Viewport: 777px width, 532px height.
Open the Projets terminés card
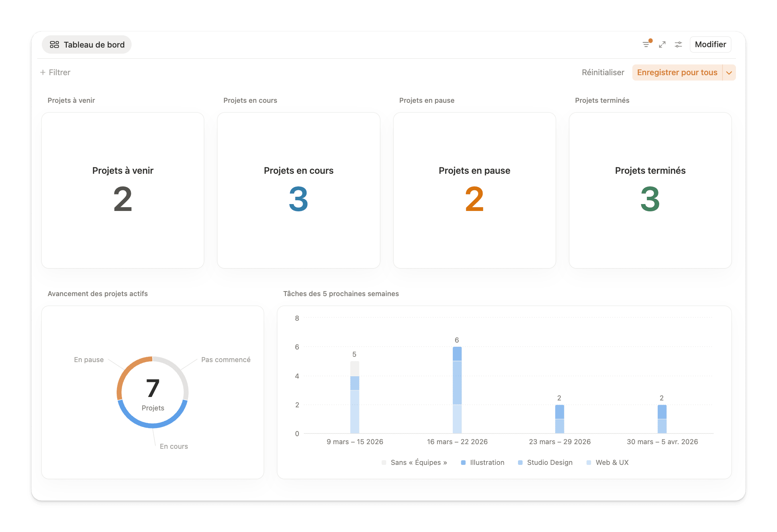coord(650,190)
